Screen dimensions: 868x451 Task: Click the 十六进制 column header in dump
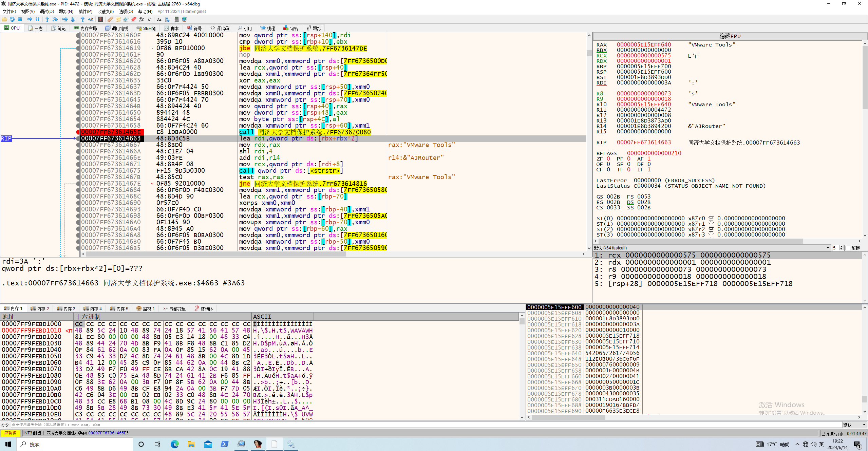pos(163,317)
